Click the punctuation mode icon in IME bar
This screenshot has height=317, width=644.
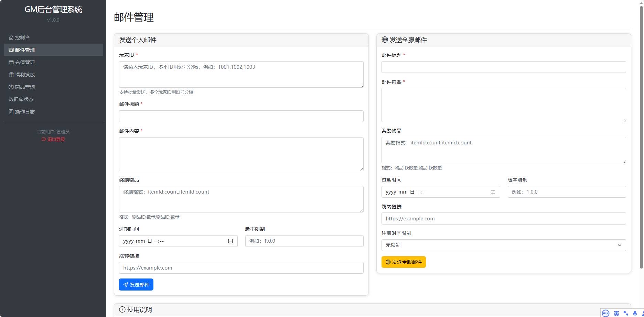[x=626, y=313]
